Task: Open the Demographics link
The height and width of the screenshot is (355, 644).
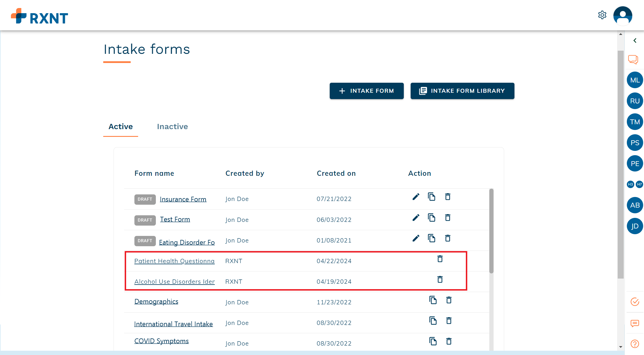Action: pos(156,301)
